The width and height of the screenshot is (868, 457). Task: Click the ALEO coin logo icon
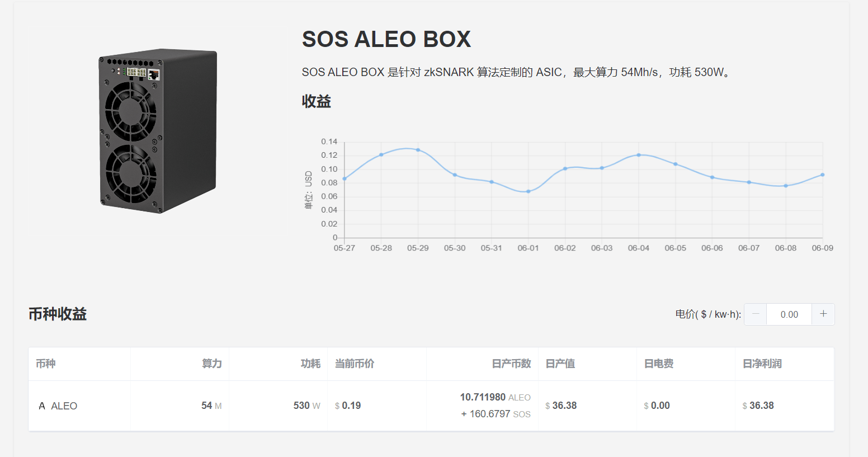[x=41, y=406]
